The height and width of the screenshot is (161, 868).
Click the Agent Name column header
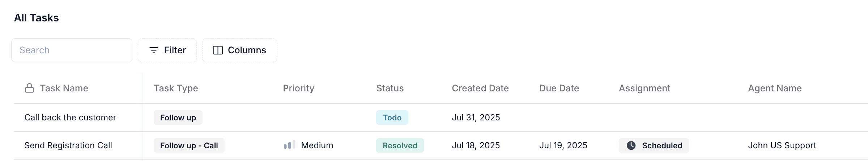point(775,88)
